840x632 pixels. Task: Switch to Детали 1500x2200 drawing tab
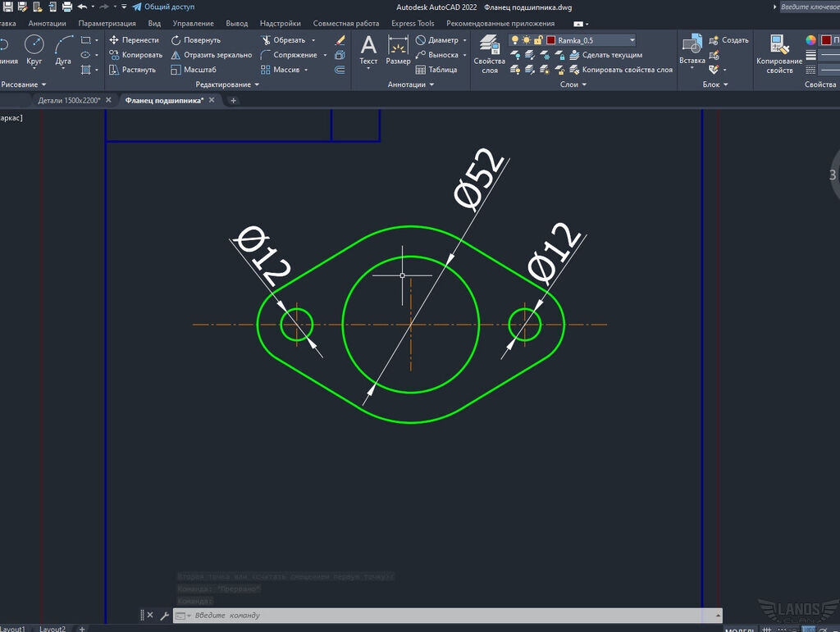point(69,101)
